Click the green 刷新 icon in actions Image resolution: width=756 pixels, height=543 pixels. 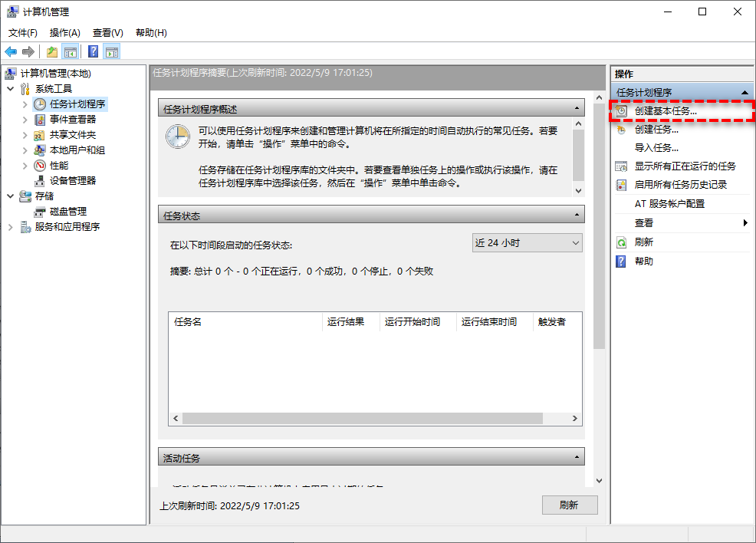pos(622,242)
